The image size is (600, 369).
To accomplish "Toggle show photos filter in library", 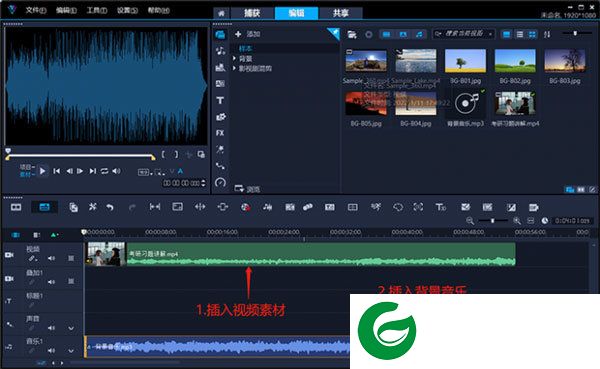I will pyautogui.click(x=403, y=34).
